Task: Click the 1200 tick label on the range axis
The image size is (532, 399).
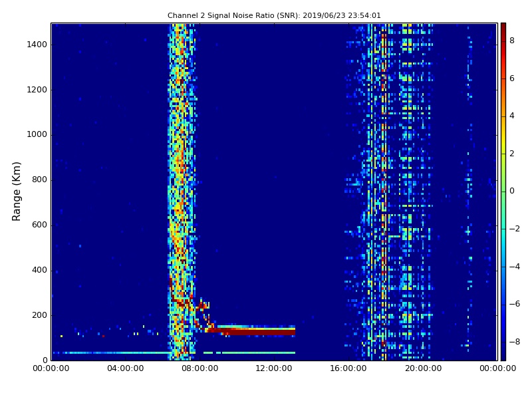Action: coord(37,90)
